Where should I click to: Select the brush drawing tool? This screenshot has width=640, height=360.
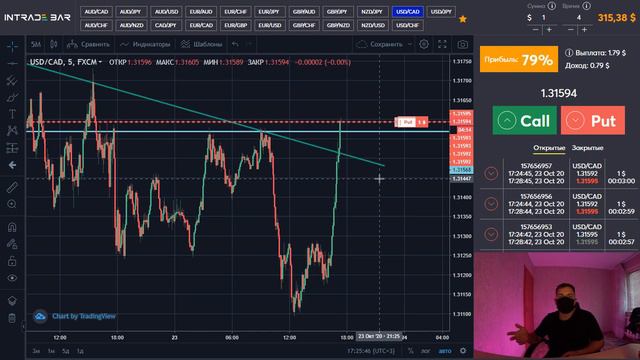12,97
